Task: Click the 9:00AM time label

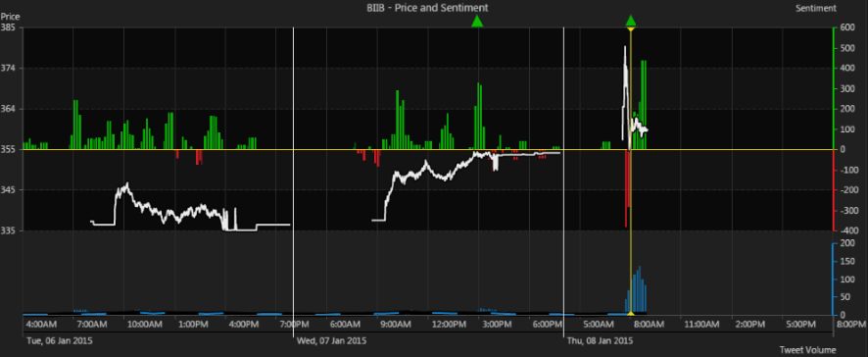Action: 397,324
